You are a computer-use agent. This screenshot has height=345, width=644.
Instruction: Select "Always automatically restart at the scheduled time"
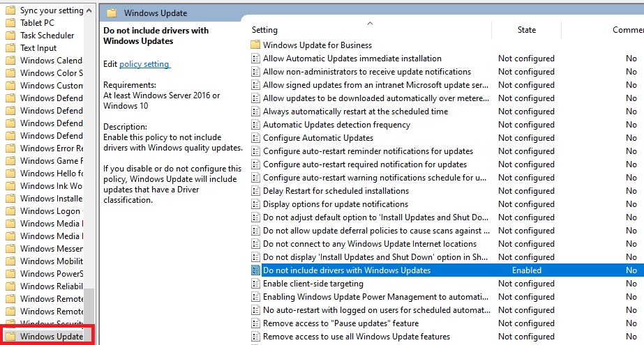point(355,112)
